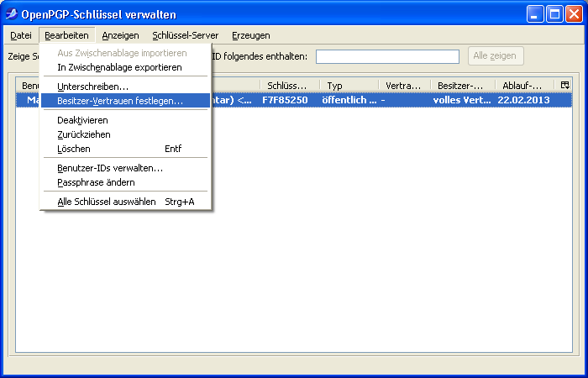Sort by Besitzer-… column header
This screenshot has width=588, height=378.
point(463,86)
